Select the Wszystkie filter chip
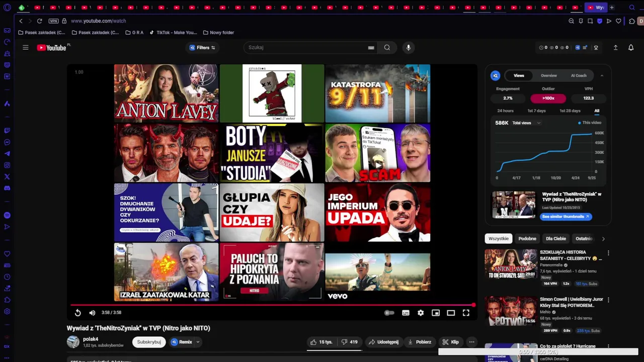Screen dimensions: 644x362 498,238
